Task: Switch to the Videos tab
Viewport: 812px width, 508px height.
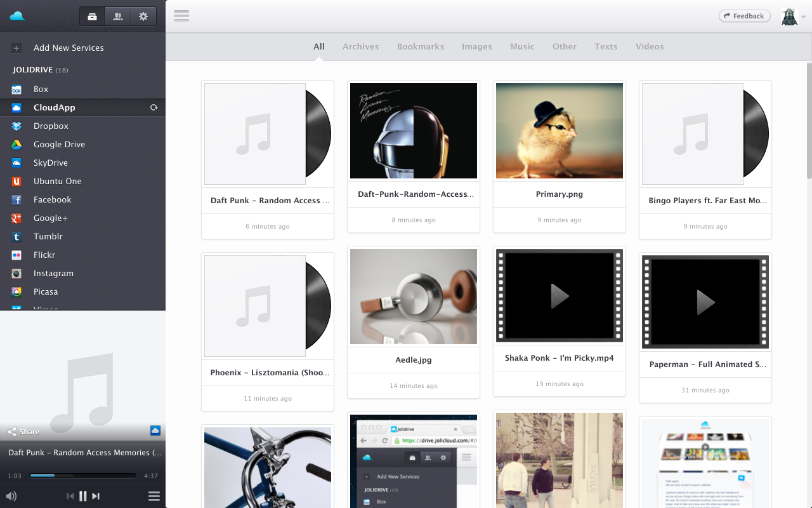Action: click(650, 46)
